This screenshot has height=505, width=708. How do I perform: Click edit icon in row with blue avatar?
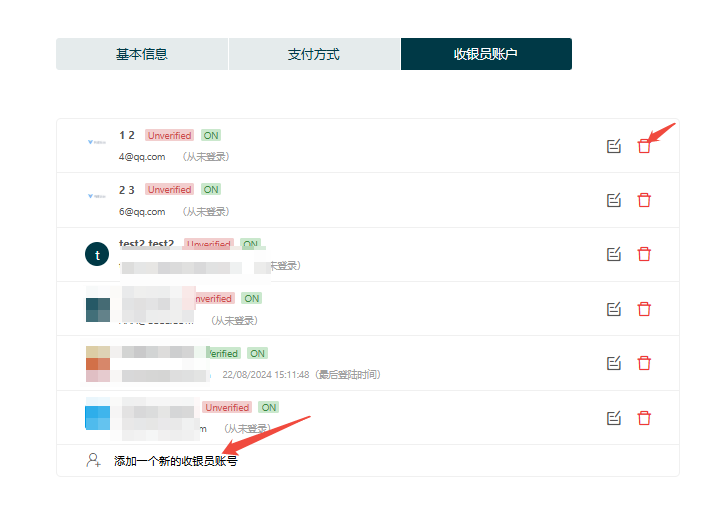click(614, 418)
